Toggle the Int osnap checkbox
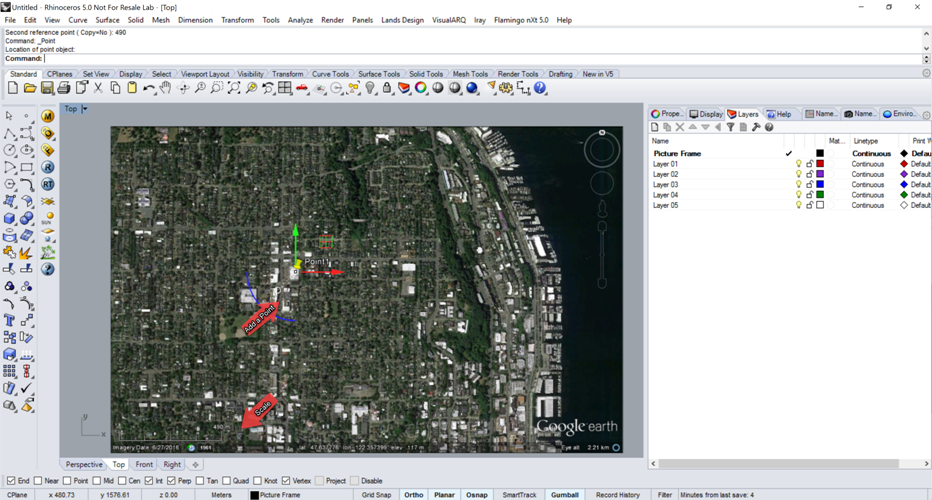 tap(149, 481)
